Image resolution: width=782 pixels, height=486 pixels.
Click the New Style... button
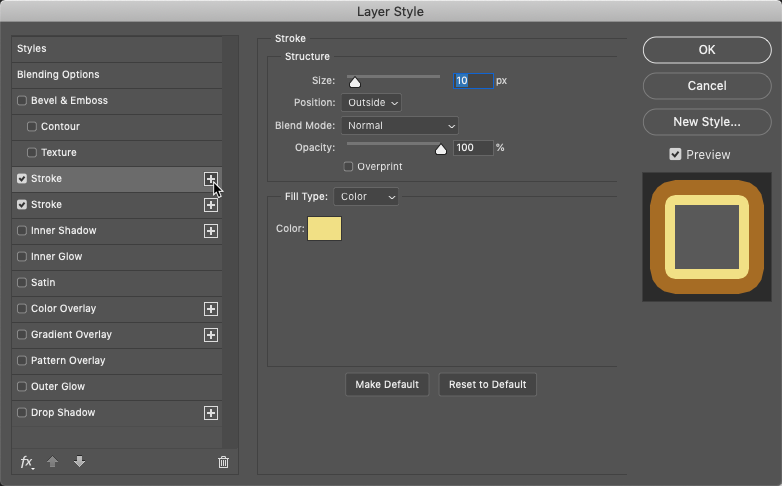707,122
